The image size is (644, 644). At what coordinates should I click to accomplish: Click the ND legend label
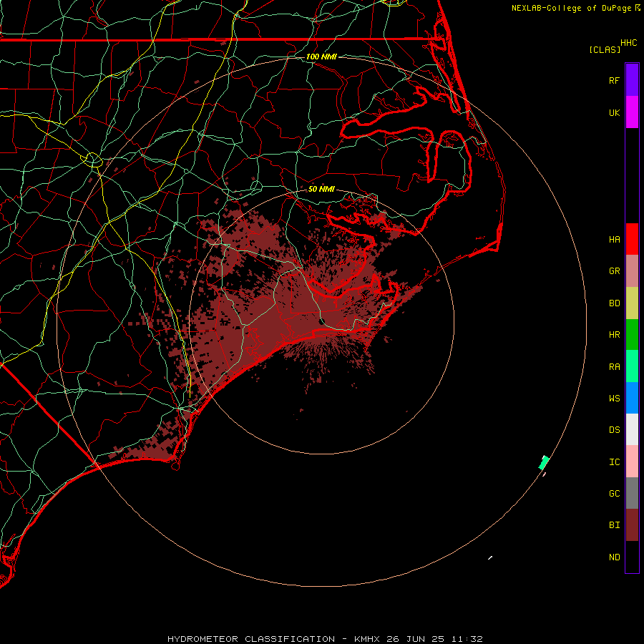tap(614, 557)
